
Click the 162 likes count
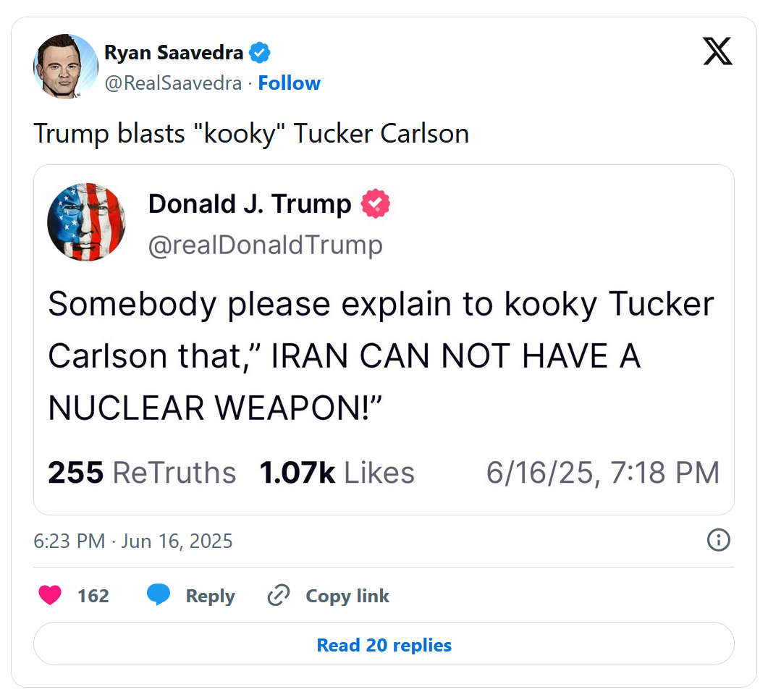click(x=93, y=596)
